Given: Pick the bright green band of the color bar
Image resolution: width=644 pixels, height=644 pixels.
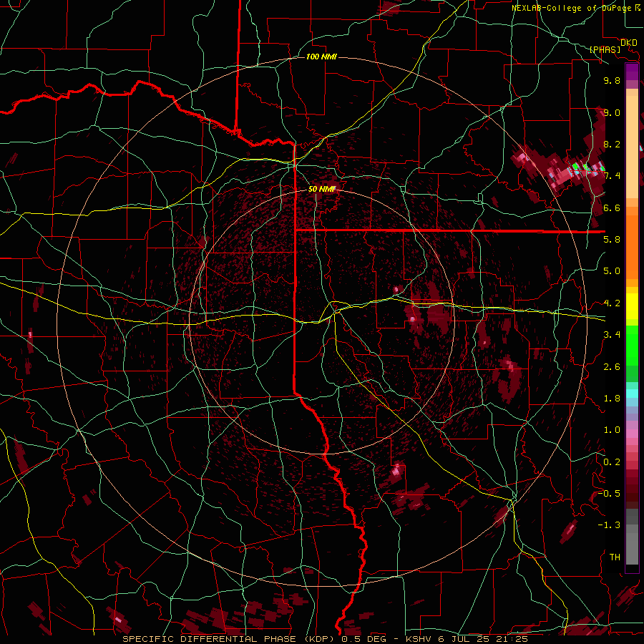Looking at the screenshot, I should (x=632, y=345).
